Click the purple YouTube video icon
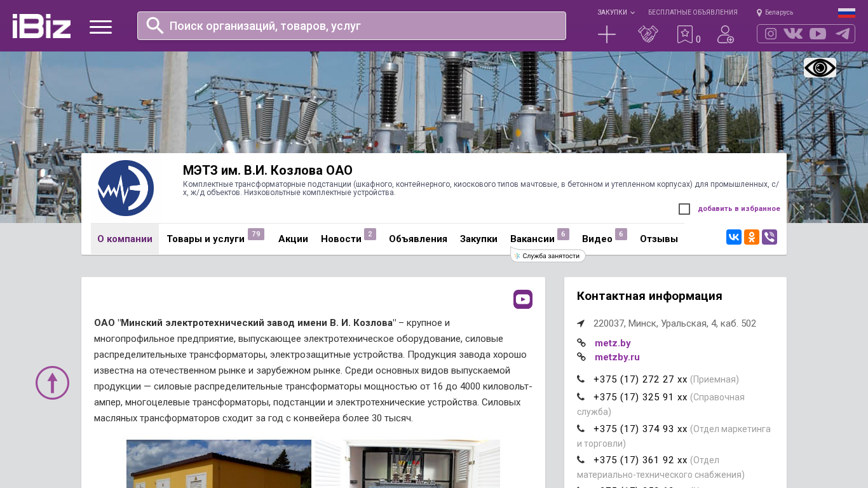The width and height of the screenshot is (868, 488). click(523, 299)
